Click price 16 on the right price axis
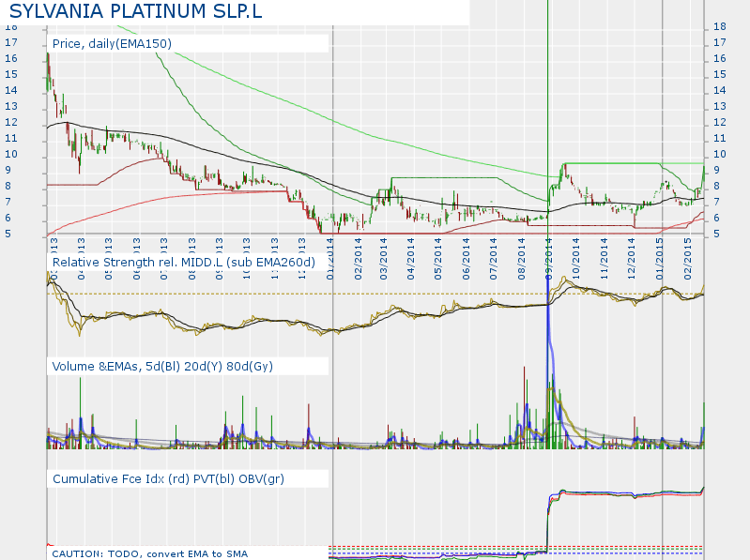This screenshot has width=750, height=560. [720, 58]
